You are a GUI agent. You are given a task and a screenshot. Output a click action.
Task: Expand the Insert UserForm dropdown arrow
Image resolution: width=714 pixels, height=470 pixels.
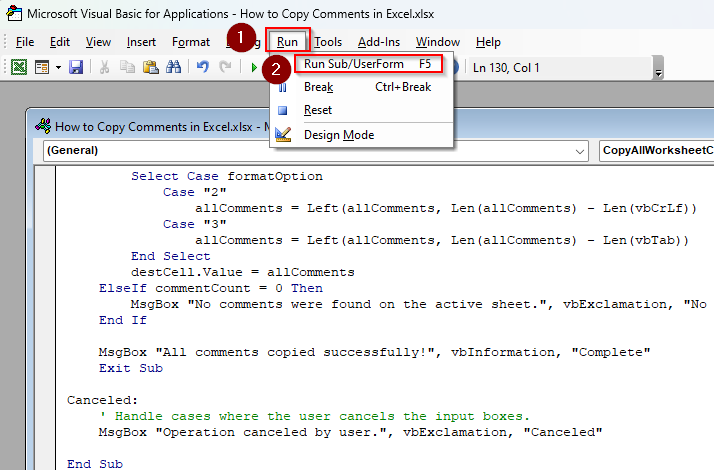(x=57, y=67)
